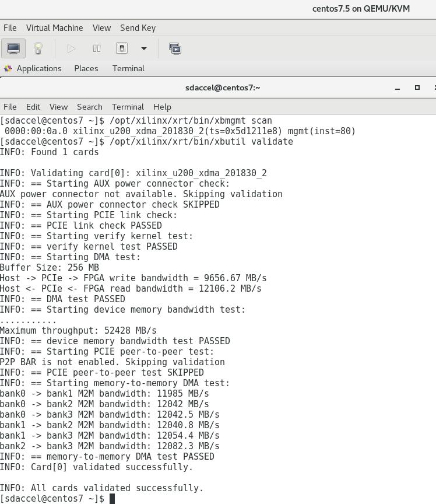Open the terminal's Edit menu
The image size is (436, 504).
[33, 107]
